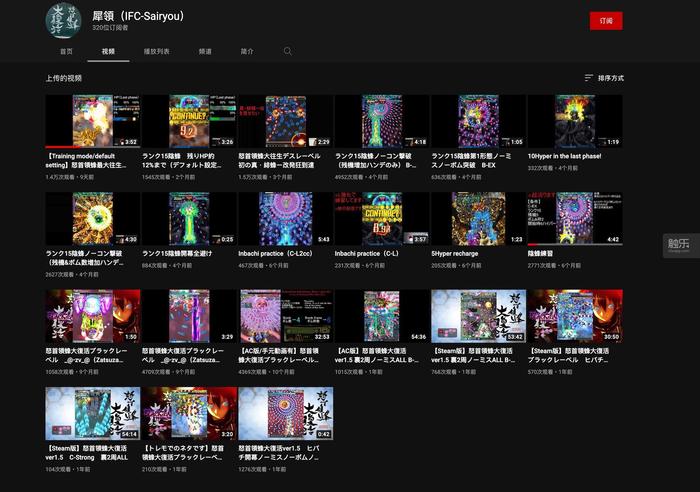Select the 视频 tab
The image size is (700, 492).
108,51
